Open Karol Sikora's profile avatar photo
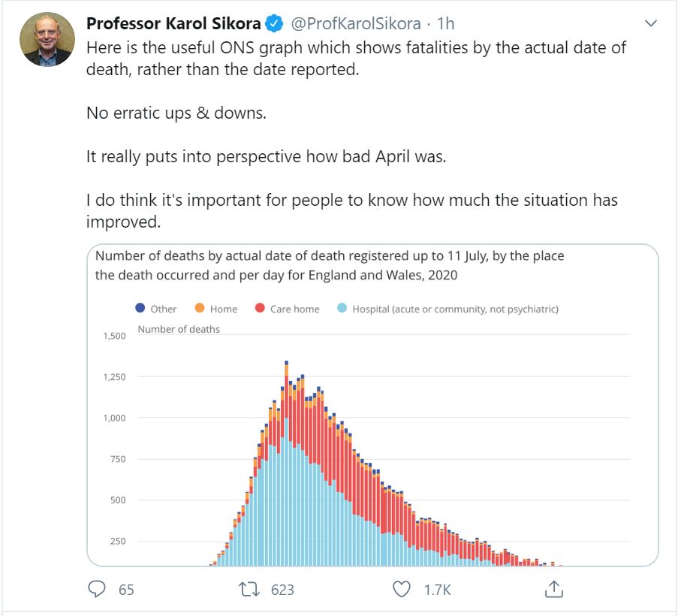This screenshot has width=681, height=616. [x=47, y=39]
